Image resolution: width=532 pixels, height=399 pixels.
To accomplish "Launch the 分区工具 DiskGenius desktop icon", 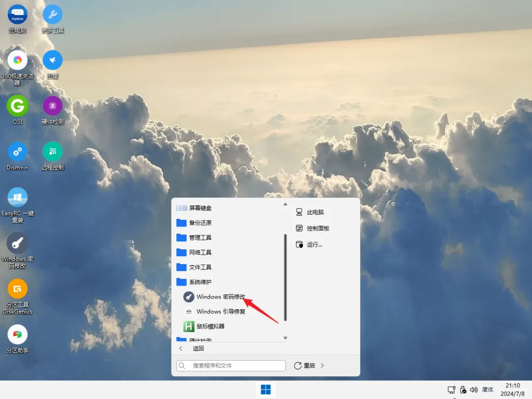I will (x=17, y=297).
